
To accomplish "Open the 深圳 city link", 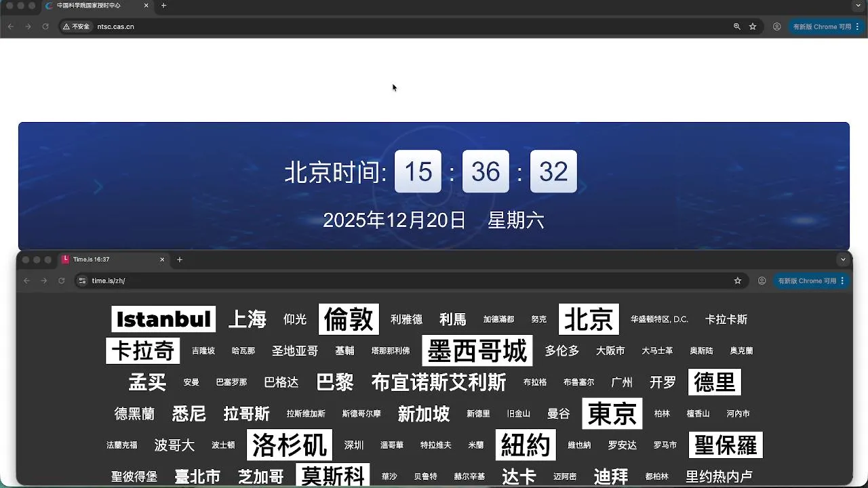I will pyautogui.click(x=354, y=445).
